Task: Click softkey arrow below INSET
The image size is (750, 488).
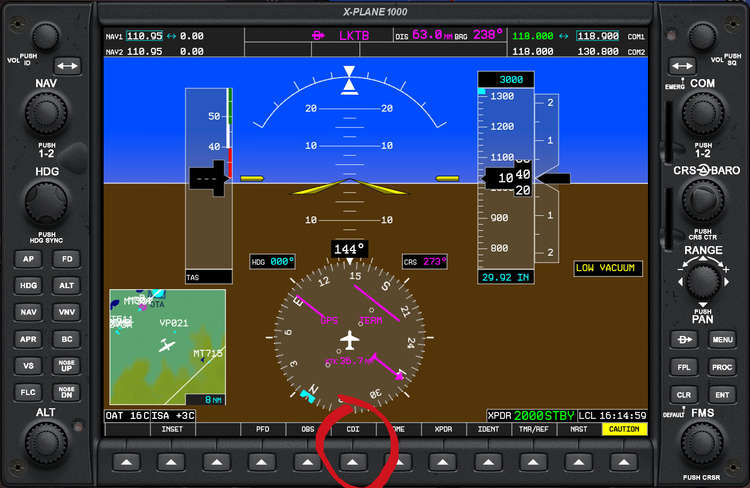Action: tap(171, 463)
